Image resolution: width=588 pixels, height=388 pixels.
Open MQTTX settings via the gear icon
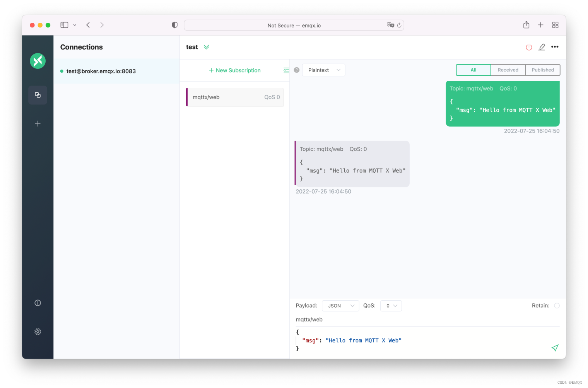(x=38, y=332)
